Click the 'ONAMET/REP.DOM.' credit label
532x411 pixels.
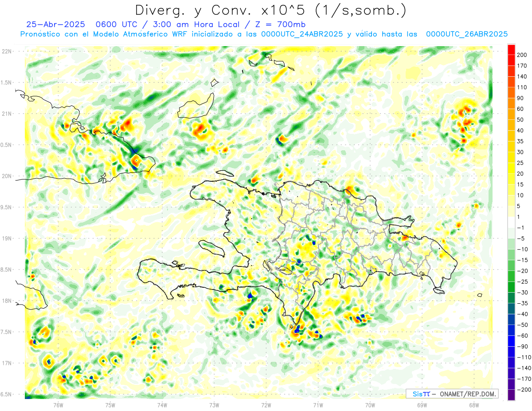(467, 394)
